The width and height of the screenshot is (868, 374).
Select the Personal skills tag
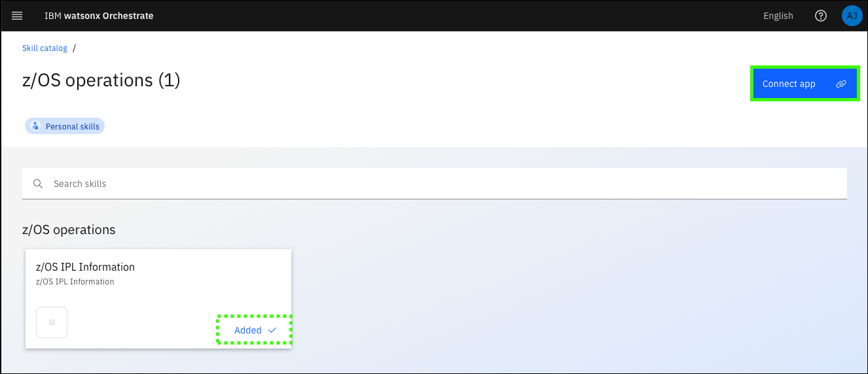[65, 126]
